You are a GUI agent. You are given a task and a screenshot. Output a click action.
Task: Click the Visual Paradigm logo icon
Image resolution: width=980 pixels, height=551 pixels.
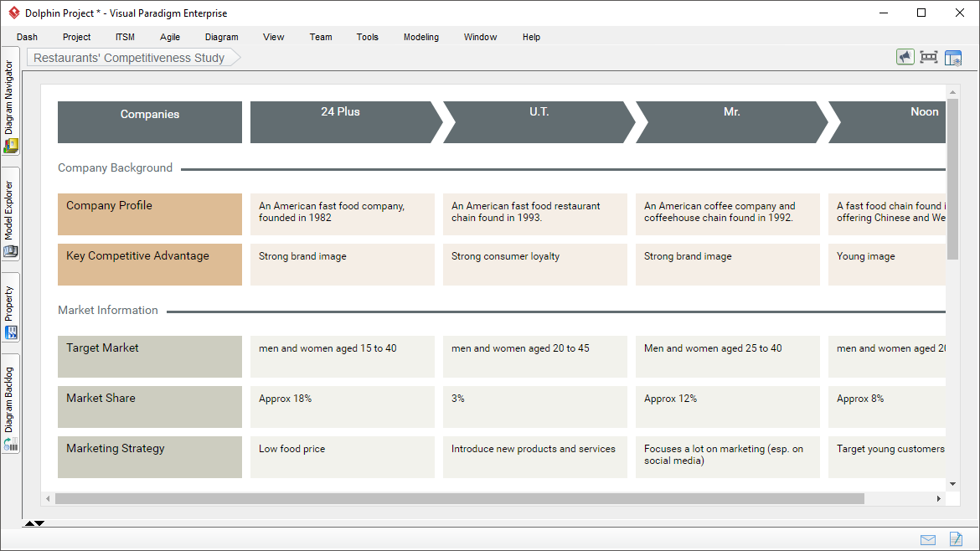coord(13,13)
